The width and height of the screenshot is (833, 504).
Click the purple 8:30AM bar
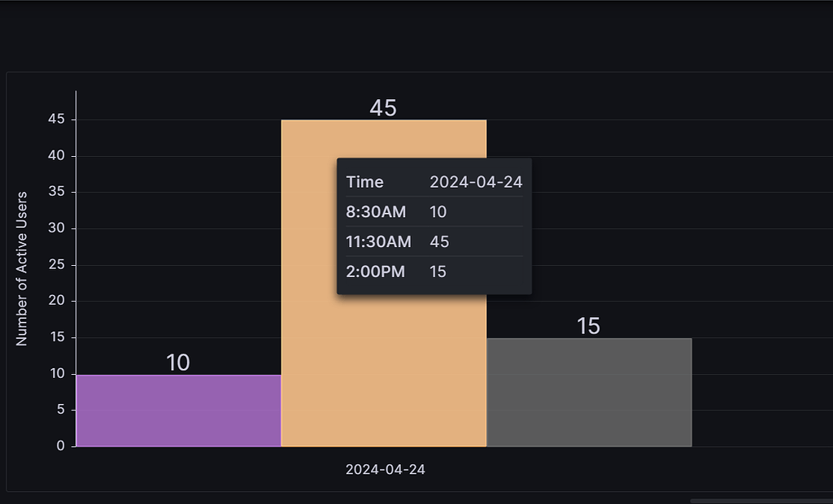(x=178, y=411)
